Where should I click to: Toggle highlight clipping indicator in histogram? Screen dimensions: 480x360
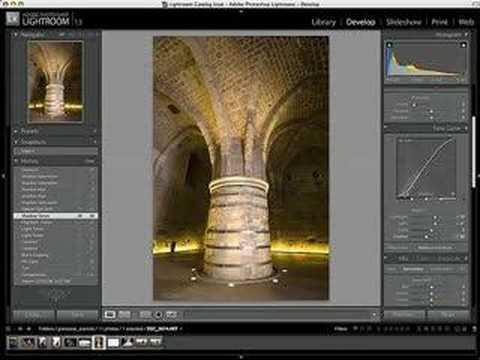[463, 45]
